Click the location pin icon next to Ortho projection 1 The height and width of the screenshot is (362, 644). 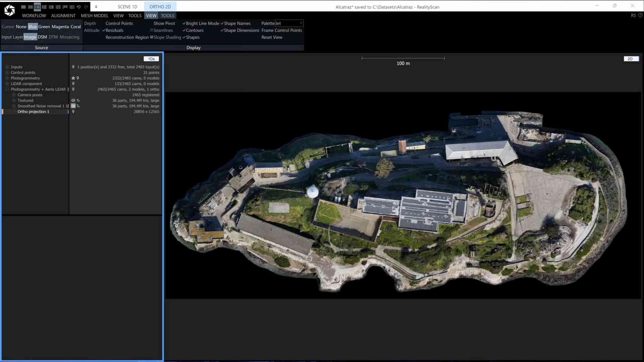73,112
